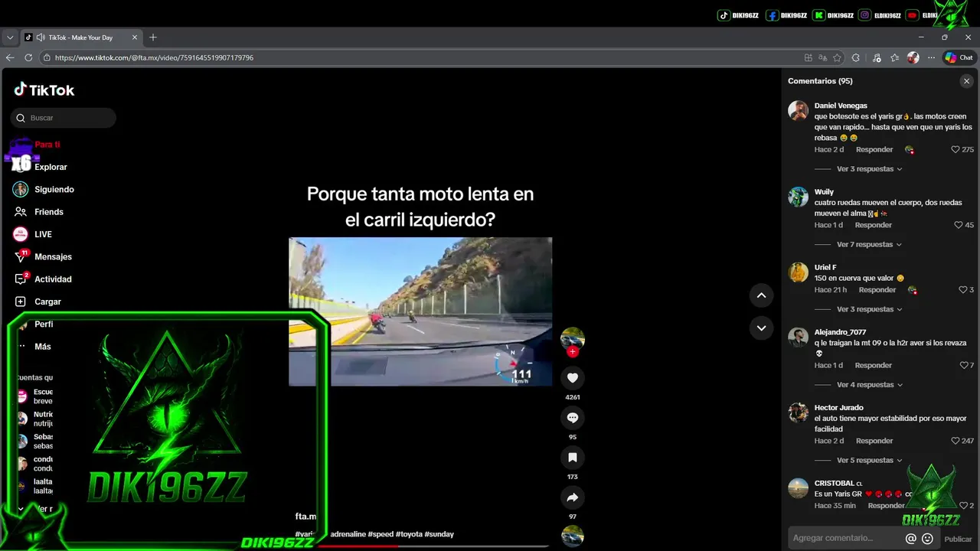The width and height of the screenshot is (980, 551).
Task: Go back in browser history
Action: [x=10, y=57]
